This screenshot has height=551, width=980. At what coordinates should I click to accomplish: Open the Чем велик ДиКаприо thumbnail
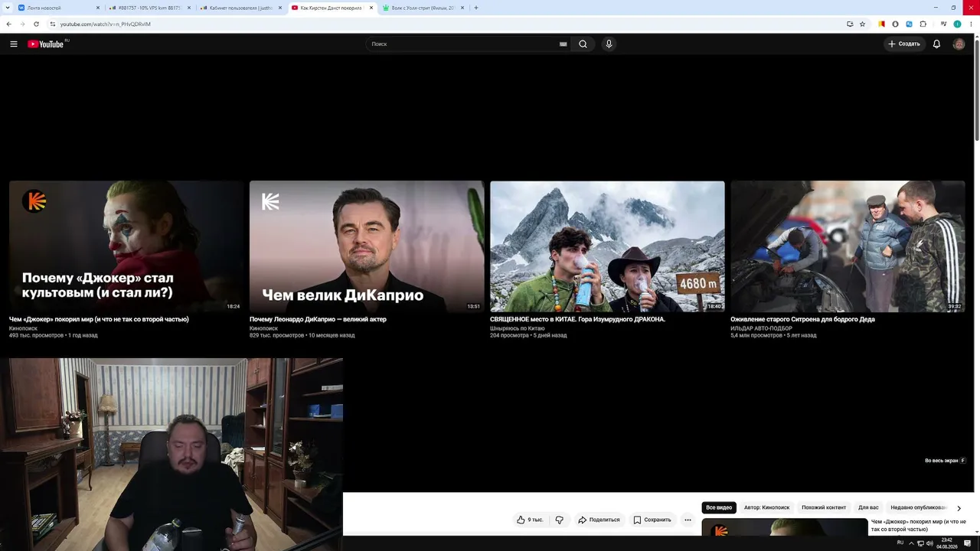coord(367,246)
